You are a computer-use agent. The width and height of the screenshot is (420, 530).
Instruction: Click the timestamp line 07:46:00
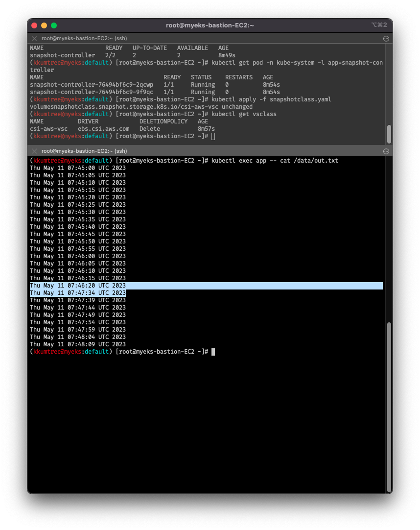click(x=78, y=256)
